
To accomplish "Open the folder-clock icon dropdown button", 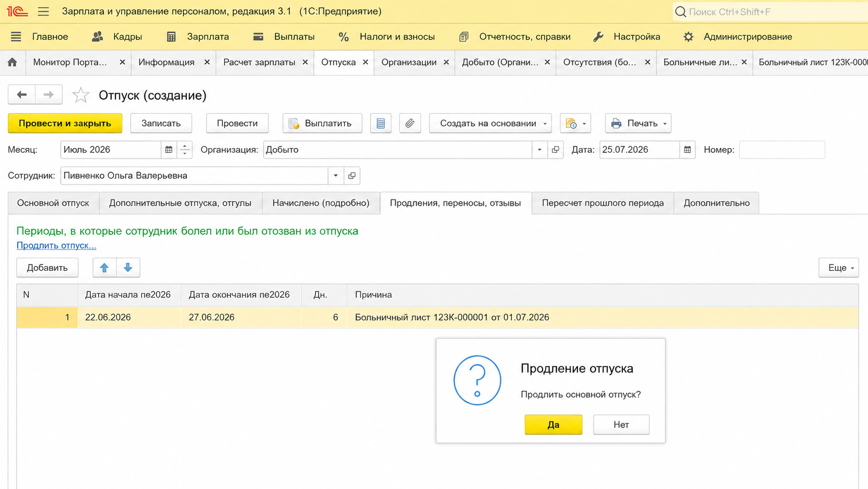I will pyautogui.click(x=576, y=124).
